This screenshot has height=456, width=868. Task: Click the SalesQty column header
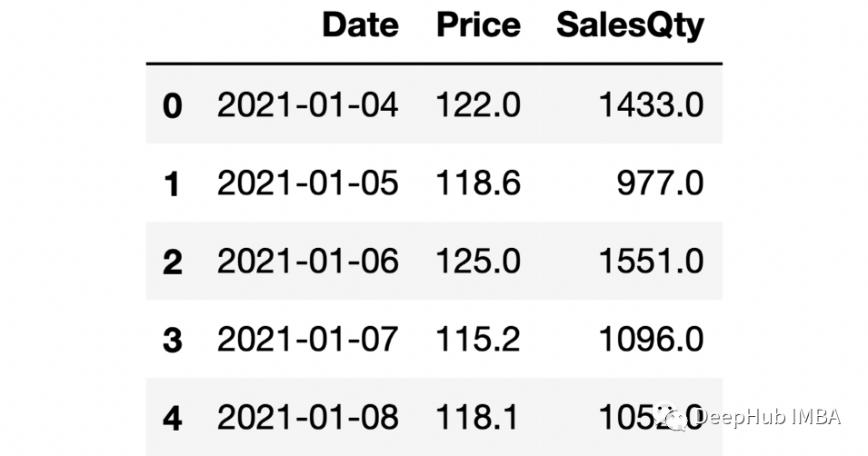tap(630, 26)
